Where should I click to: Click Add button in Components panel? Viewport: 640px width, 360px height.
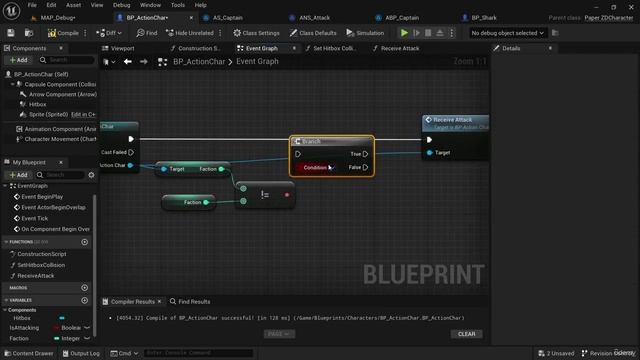click(18, 60)
